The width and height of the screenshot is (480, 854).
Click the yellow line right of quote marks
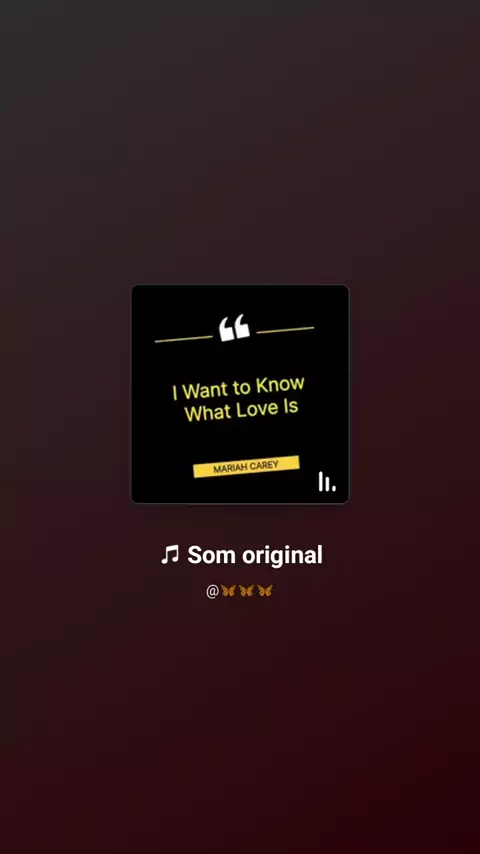tap(285, 329)
